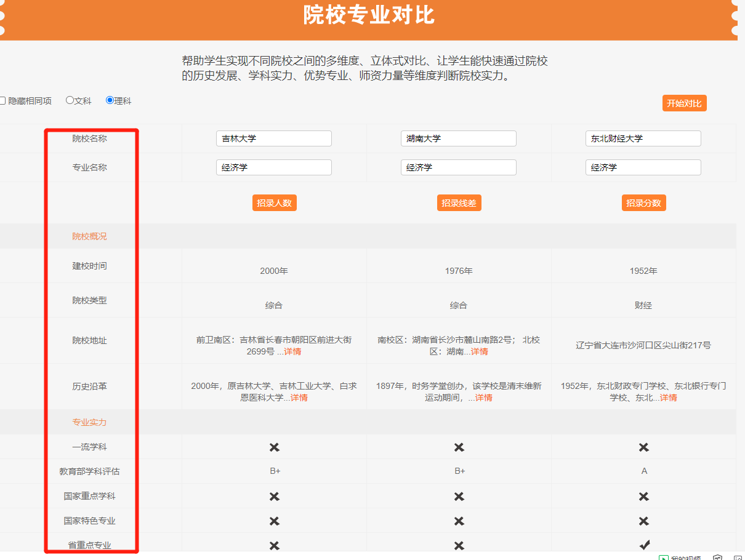Expand 详情 for 吉林大学 address
The image size is (745, 560).
coord(292,351)
